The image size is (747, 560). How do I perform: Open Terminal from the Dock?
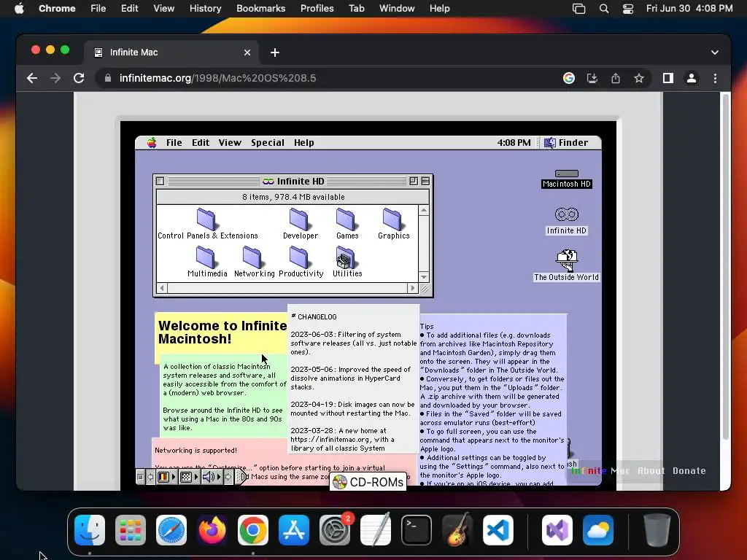pyautogui.click(x=417, y=529)
